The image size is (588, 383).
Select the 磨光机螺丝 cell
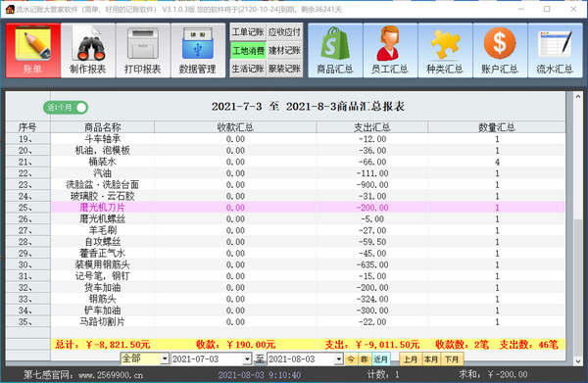102,219
